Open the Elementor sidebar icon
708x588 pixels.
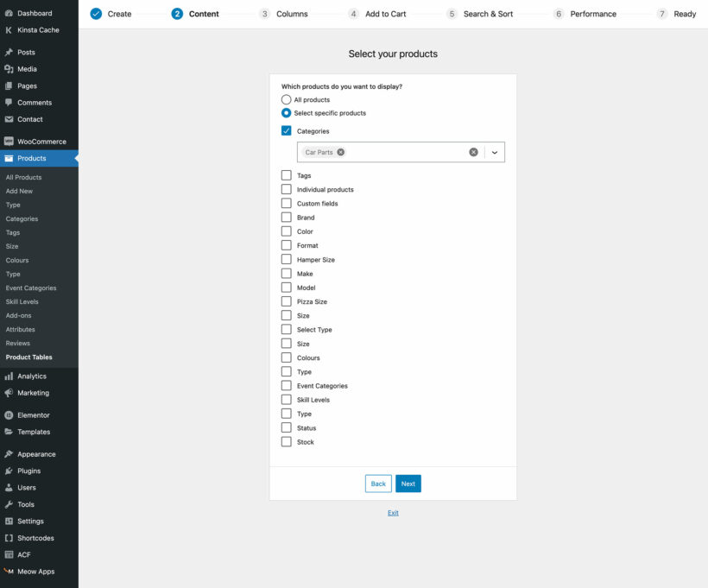[9, 414]
